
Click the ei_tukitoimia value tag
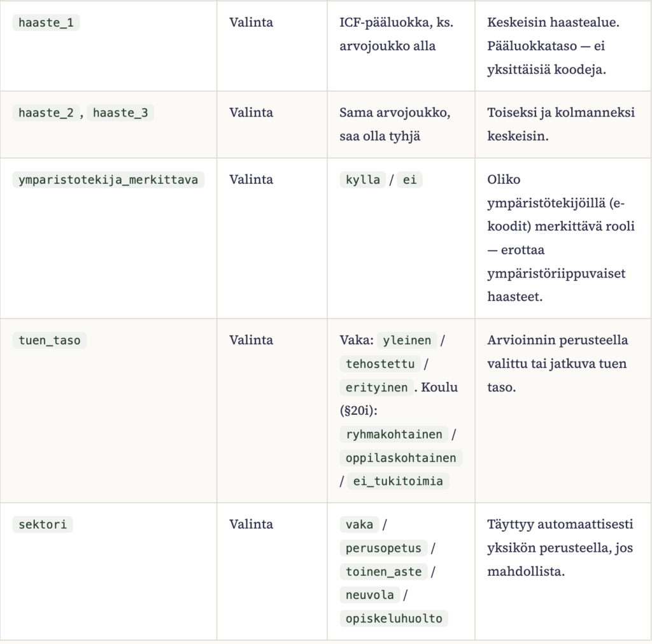coord(398,481)
